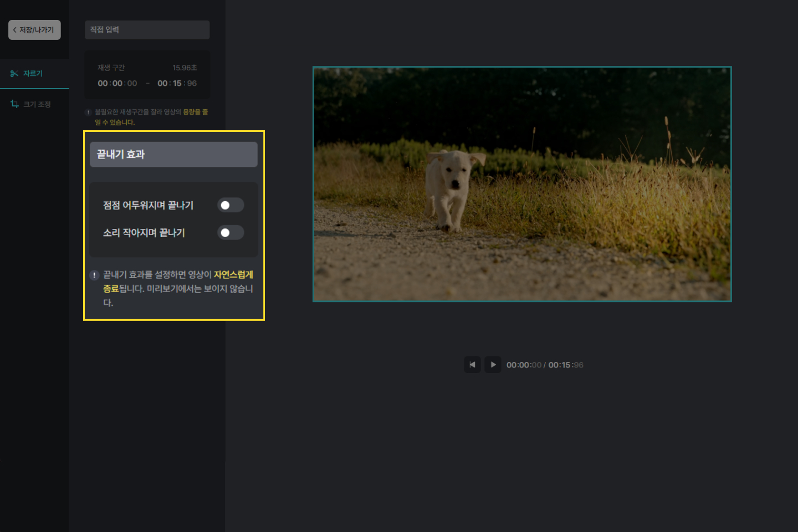Select the start time minutes value
Screen dimensions: 798x532
click(x=117, y=84)
